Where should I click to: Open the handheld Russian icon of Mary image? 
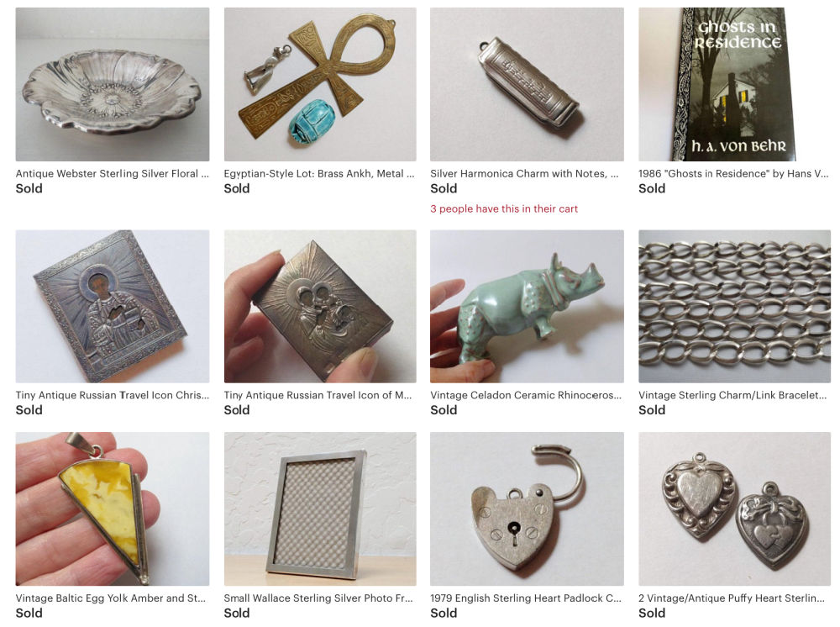pos(320,307)
